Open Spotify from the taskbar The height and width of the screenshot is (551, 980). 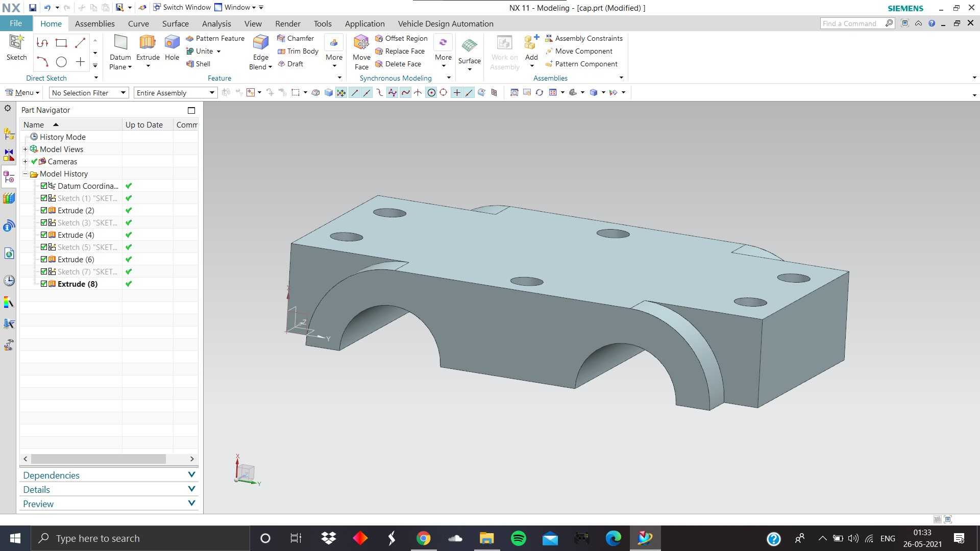tap(519, 538)
